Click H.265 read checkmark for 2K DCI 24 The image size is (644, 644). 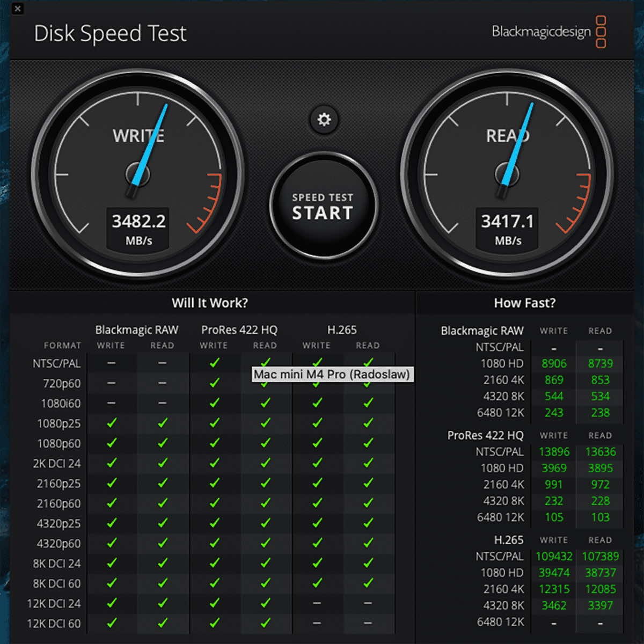coord(368,463)
